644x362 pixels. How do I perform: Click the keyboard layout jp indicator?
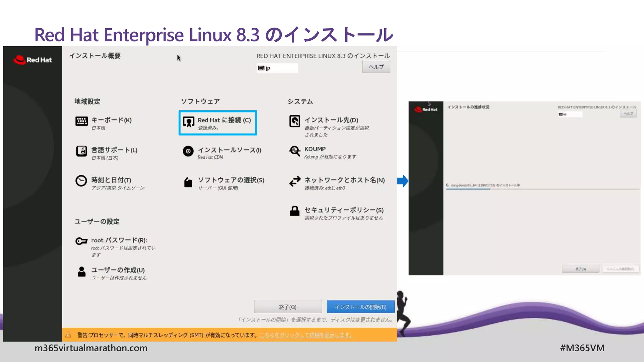coord(277,68)
